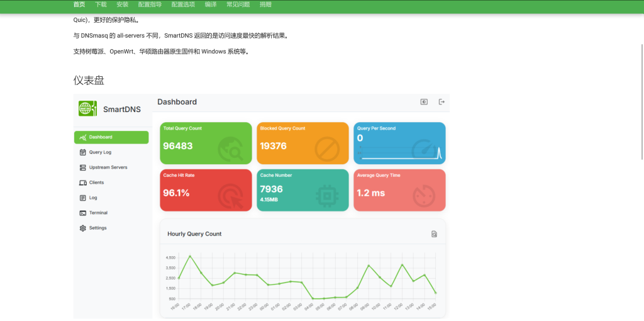Click the Hourly Query Count title
644x321 pixels.
click(194, 234)
